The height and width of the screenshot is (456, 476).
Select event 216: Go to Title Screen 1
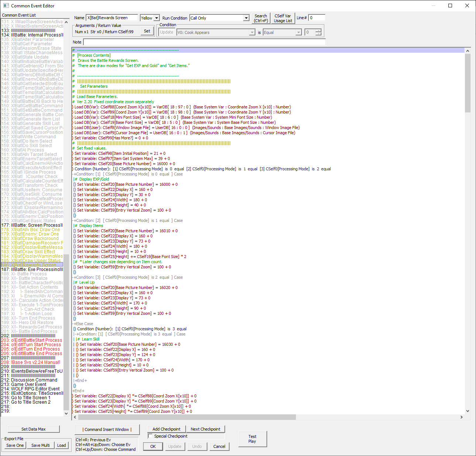(32, 398)
